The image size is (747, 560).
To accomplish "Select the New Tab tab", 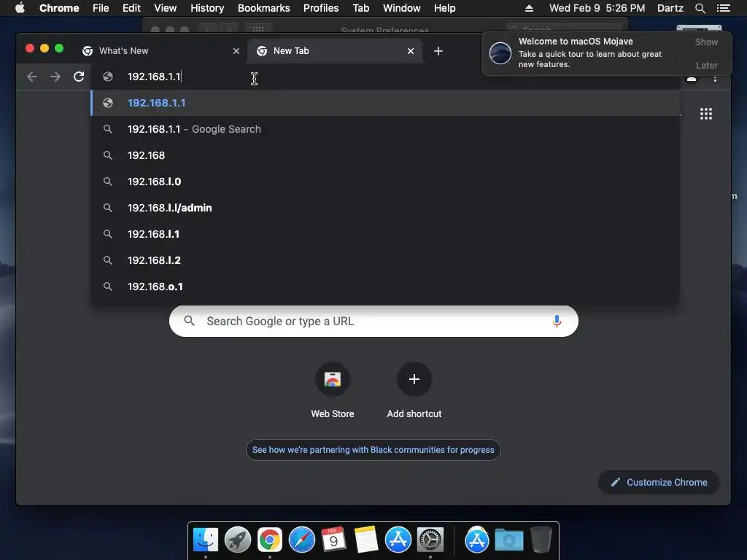I will click(334, 51).
